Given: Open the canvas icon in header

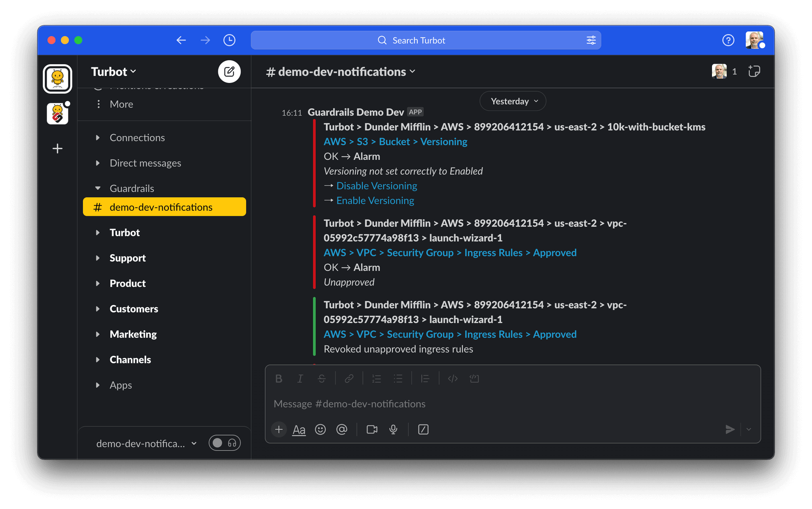Looking at the screenshot, I should pos(754,72).
